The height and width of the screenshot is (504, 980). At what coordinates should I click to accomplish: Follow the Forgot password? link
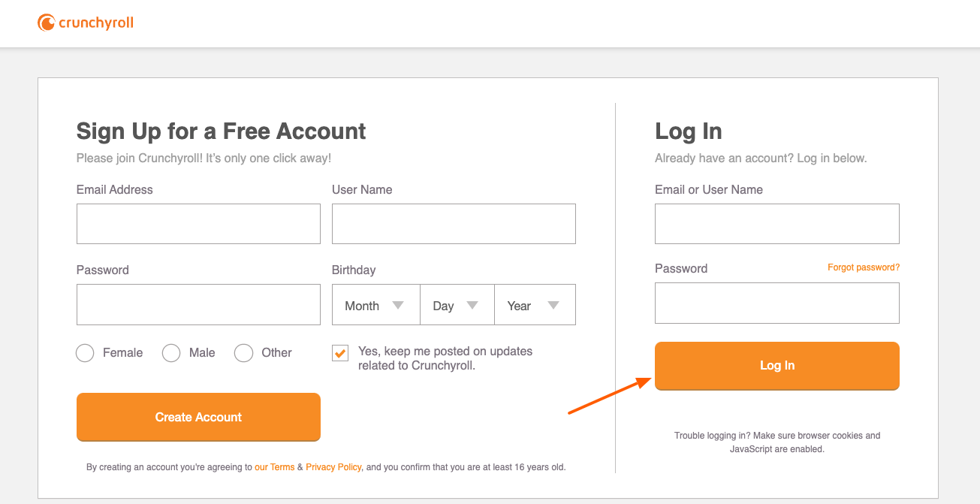(864, 267)
